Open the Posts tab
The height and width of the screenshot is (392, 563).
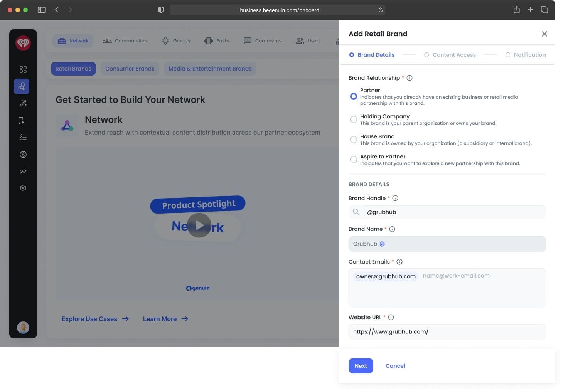(x=216, y=41)
